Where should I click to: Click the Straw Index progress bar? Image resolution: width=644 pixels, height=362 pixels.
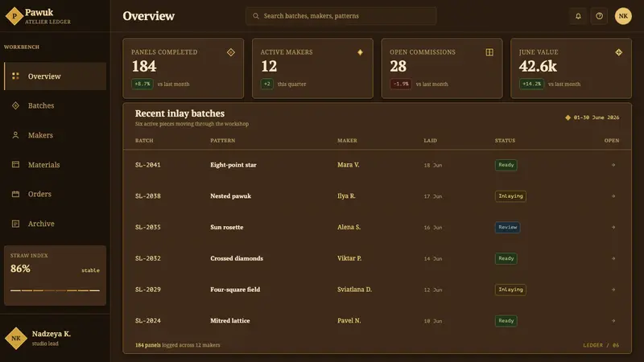(x=55, y=290)
